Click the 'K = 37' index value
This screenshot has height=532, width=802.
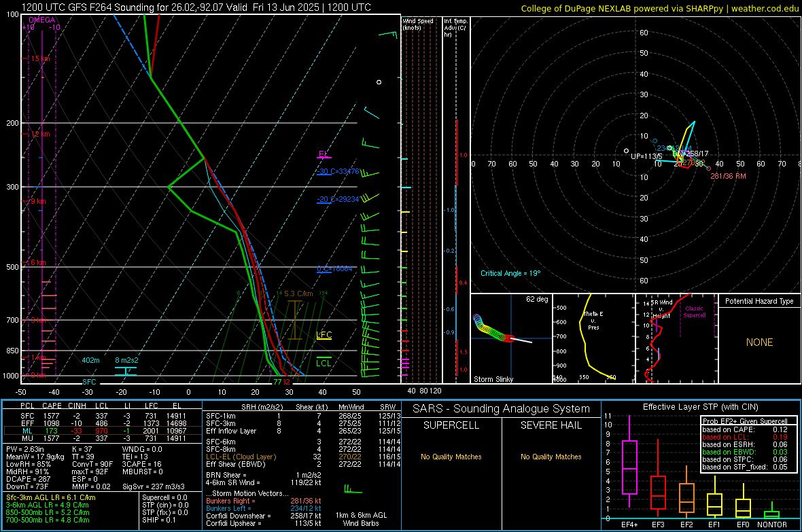tap(82, 449)
